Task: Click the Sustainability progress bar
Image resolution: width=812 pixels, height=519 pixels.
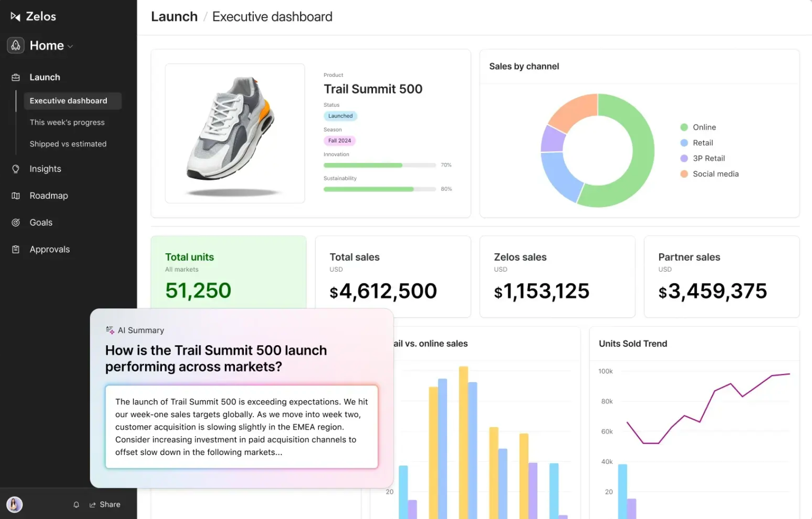Action: click(x=380, y=189)
